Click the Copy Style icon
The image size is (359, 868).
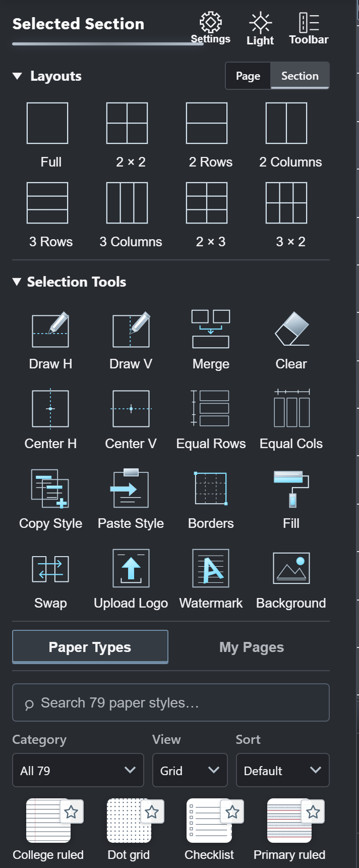tap(50, 489)
